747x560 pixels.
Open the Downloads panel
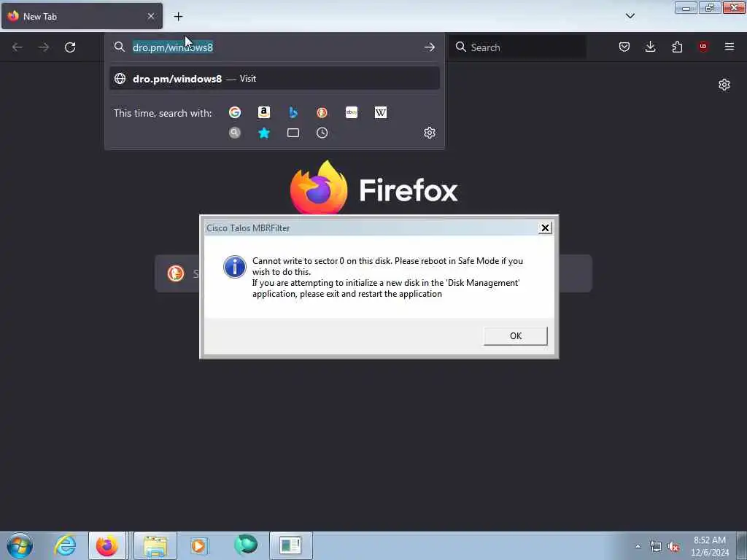[x=650, y=47]
